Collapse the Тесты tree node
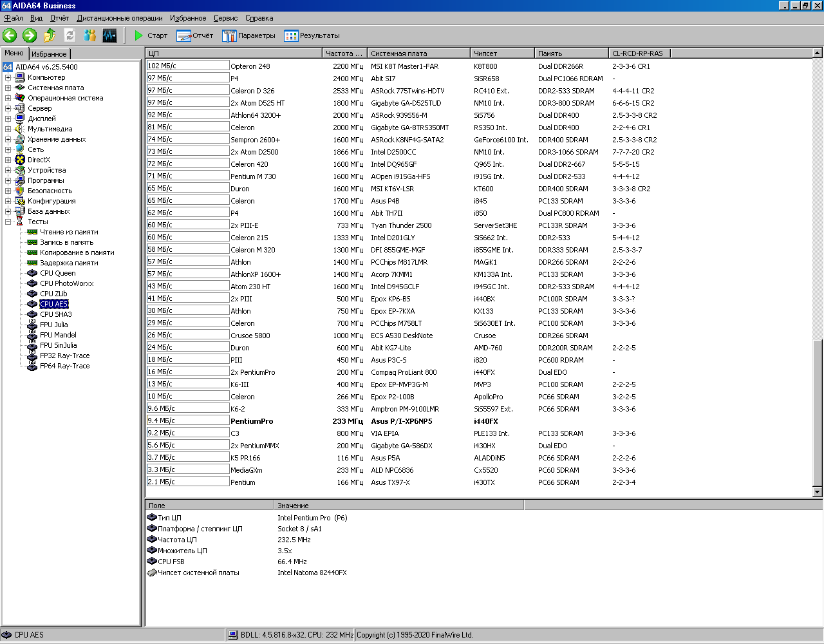The width and height of the screenshot is (824, 644). [x=8, y=222]
